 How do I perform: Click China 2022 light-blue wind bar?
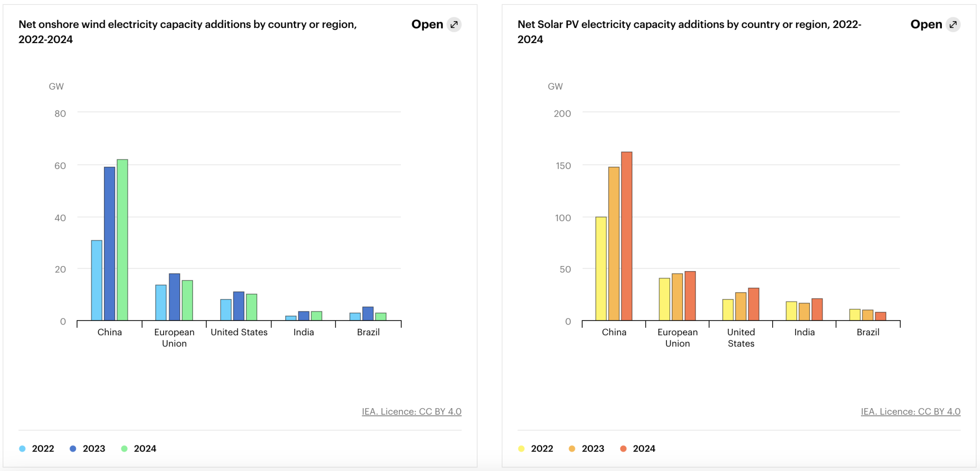(x=97, y=280)
